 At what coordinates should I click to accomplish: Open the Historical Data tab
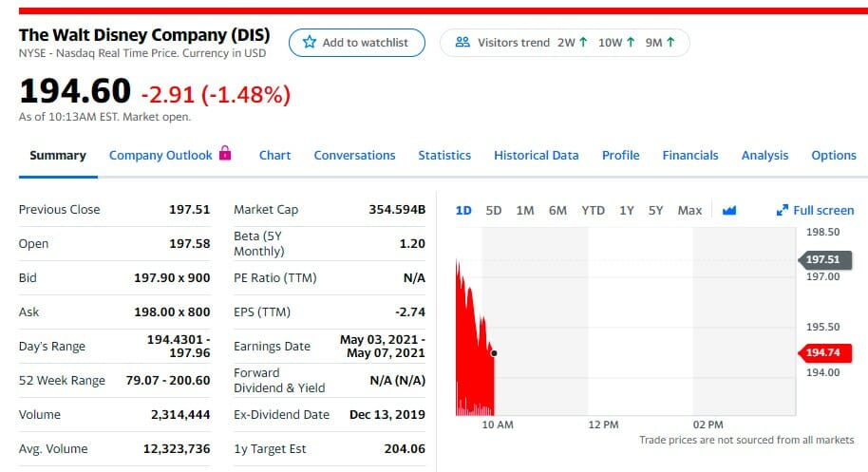click(x=536, y=156)
